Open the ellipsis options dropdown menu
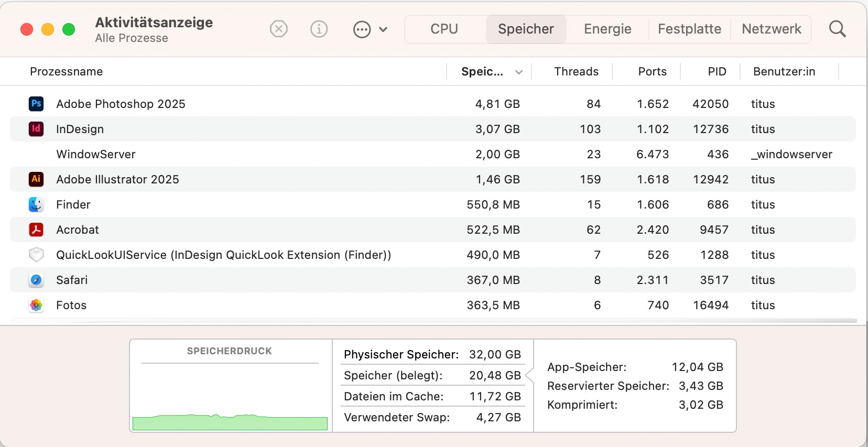The image size is (868, 447). pyautogui.click(x=370, y=29)
